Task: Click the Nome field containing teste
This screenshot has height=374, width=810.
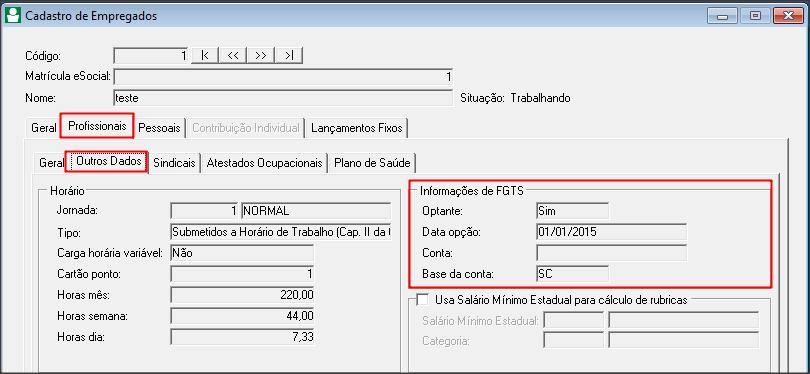Action: tap(283, 98)
